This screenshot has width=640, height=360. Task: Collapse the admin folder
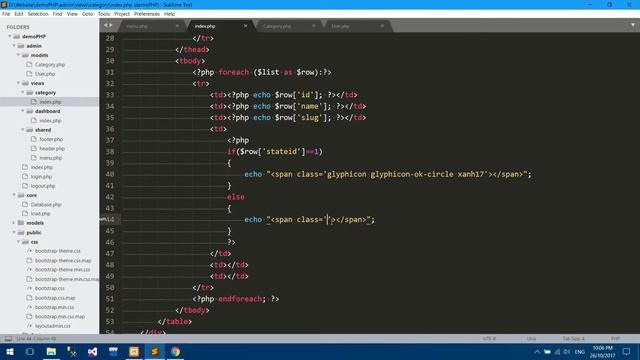click(x=14, y=46)
